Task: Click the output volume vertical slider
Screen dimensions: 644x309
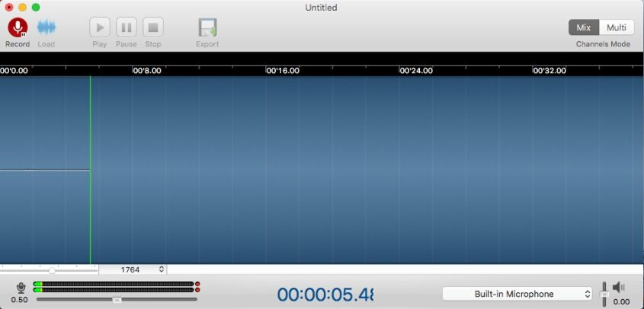Action: [x=605, y=294]
